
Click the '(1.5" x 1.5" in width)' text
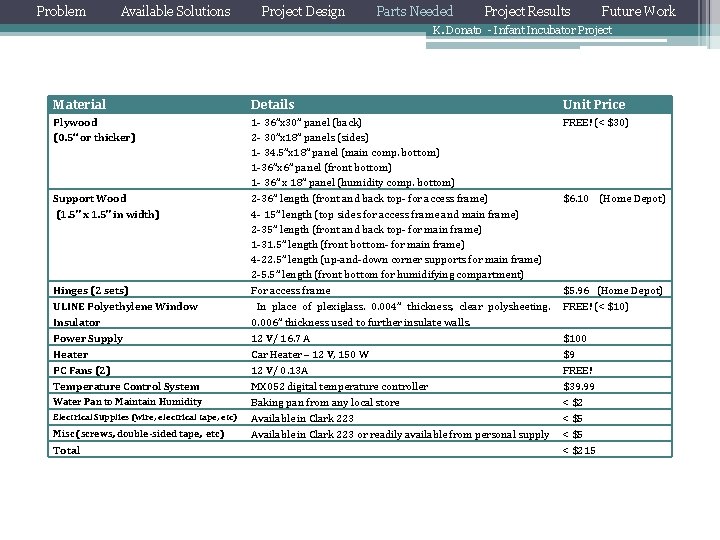click(108, 214)
